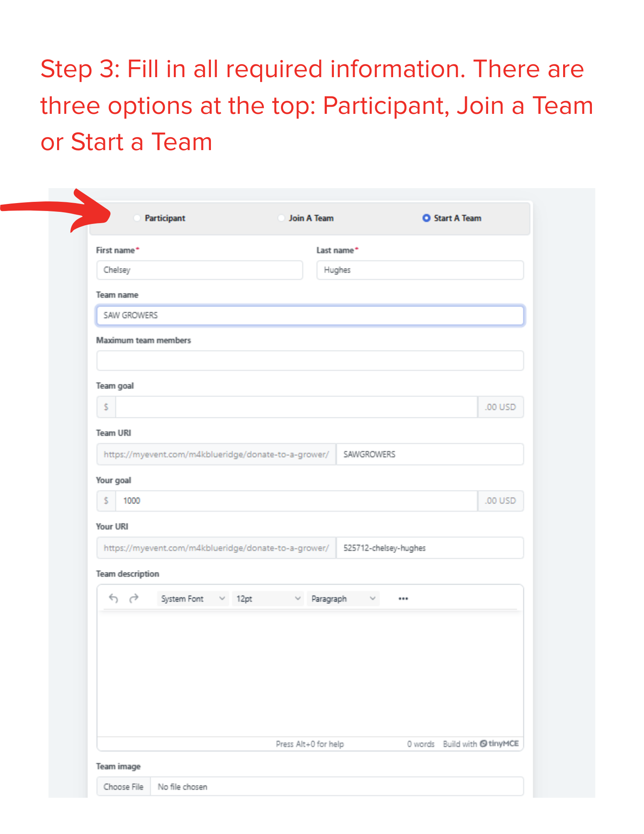Open the System Font dropdown
Image resolution: width=644 pixels, height=834 pixels.
click(193, 598)
